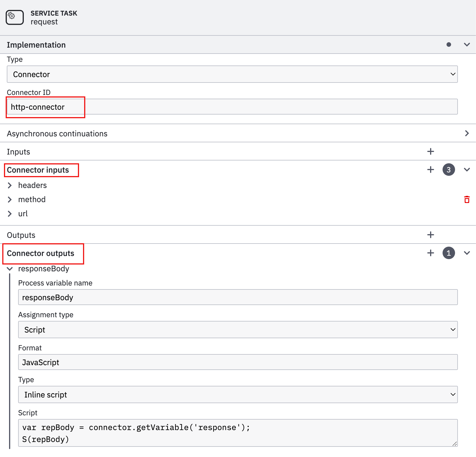Image resolution: width=476 pixels, height=457 pixels.
Task: Click the service task gear icon
Action: pos(15,18)
